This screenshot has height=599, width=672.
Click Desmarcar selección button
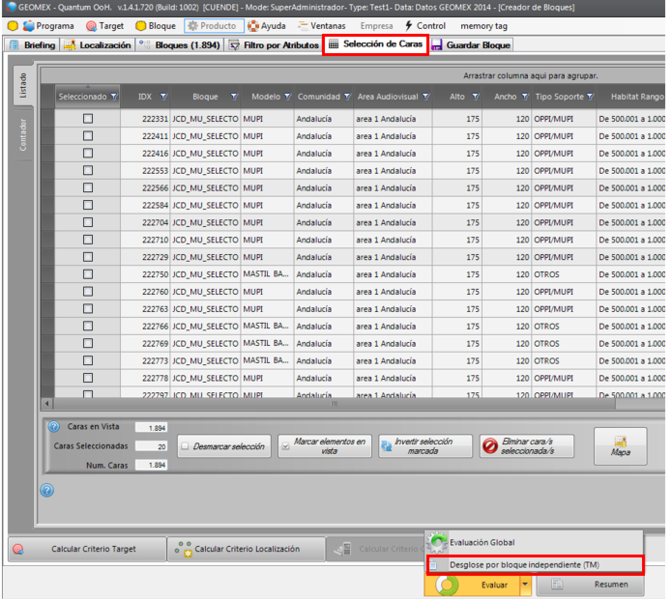[x=223, y=446]
